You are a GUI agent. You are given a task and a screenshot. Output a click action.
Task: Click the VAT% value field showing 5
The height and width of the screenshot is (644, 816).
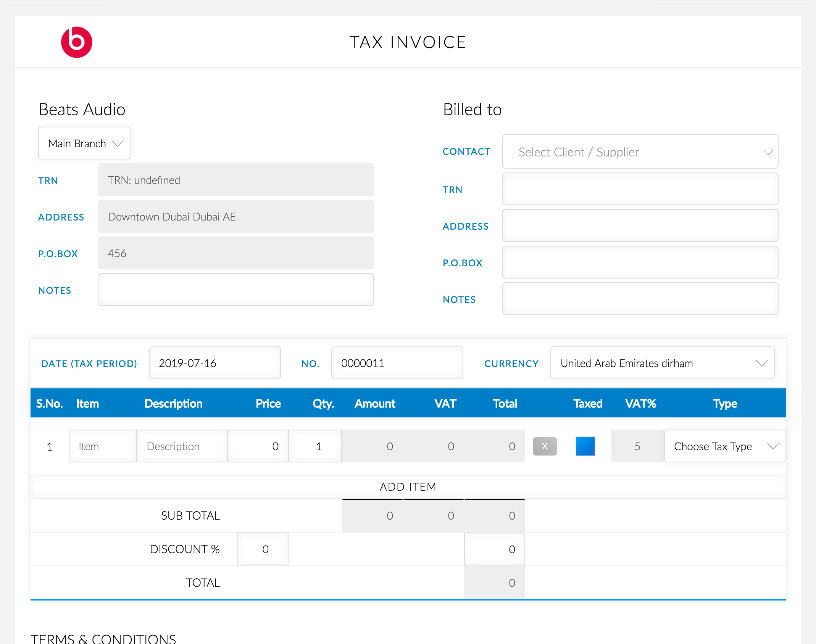637,446
